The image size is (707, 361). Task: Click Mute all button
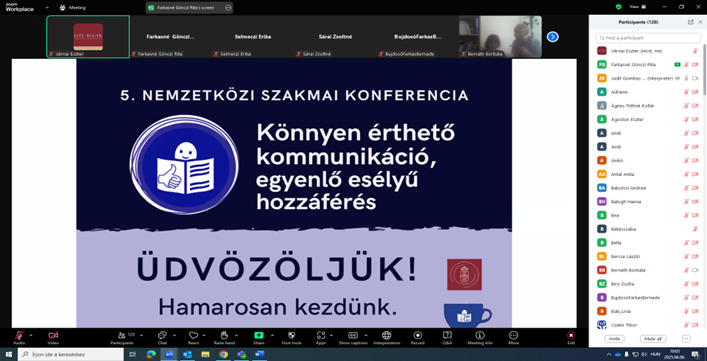point(653,339)
